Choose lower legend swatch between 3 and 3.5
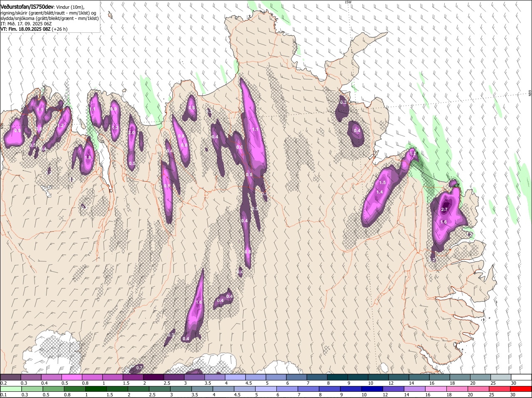Screen dimensions: 532x398 pyautogui.click(x=181, y=389)
